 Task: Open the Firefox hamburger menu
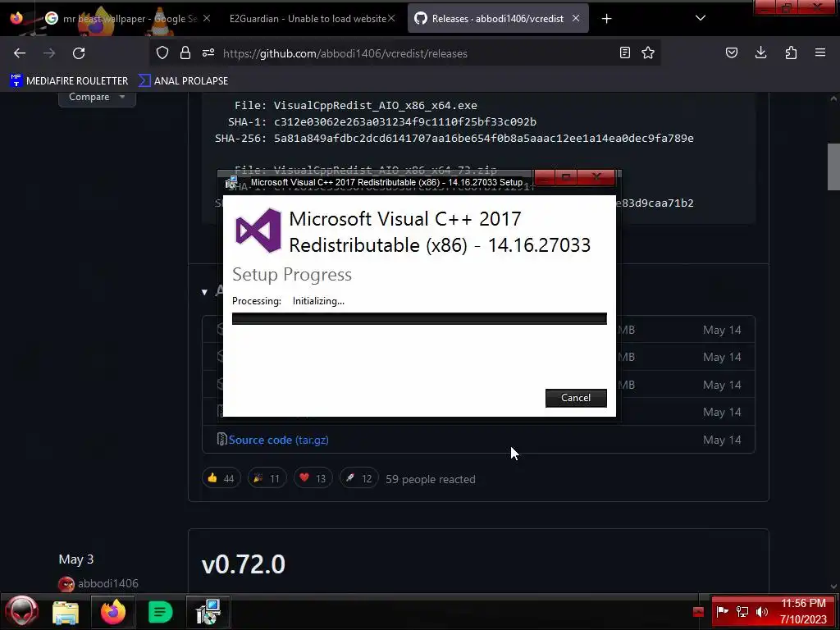coord(820,53)
